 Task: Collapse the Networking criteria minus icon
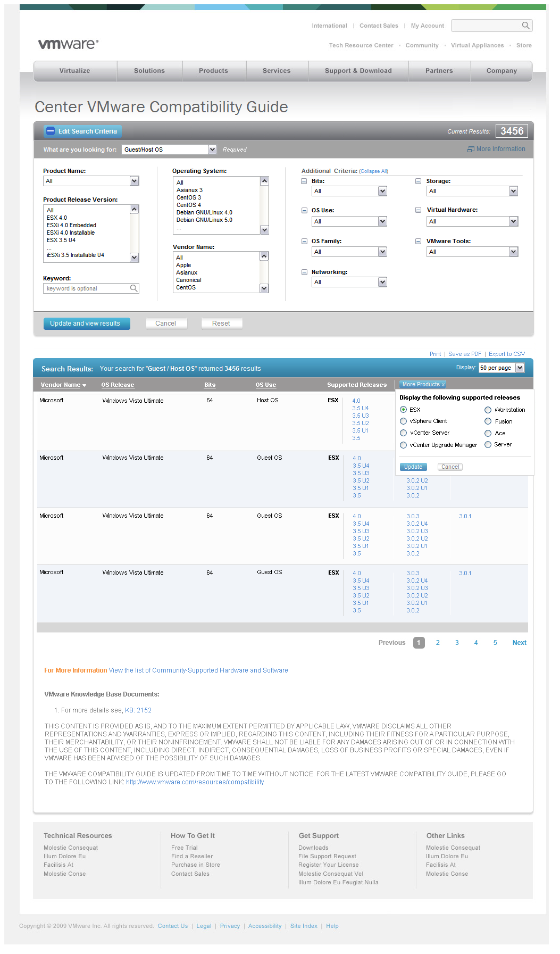tap(304, 272)
